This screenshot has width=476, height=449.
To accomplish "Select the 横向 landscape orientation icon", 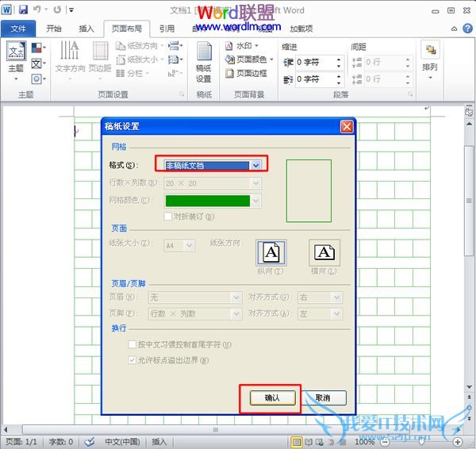I will [324, 252].
